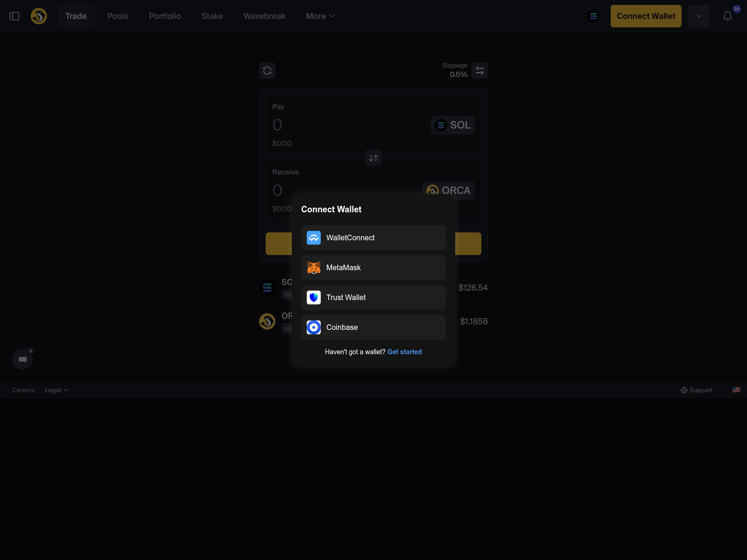Screen dimensions: 747x560
Task: Open the notifications bell
Action: tap(727, 16)
